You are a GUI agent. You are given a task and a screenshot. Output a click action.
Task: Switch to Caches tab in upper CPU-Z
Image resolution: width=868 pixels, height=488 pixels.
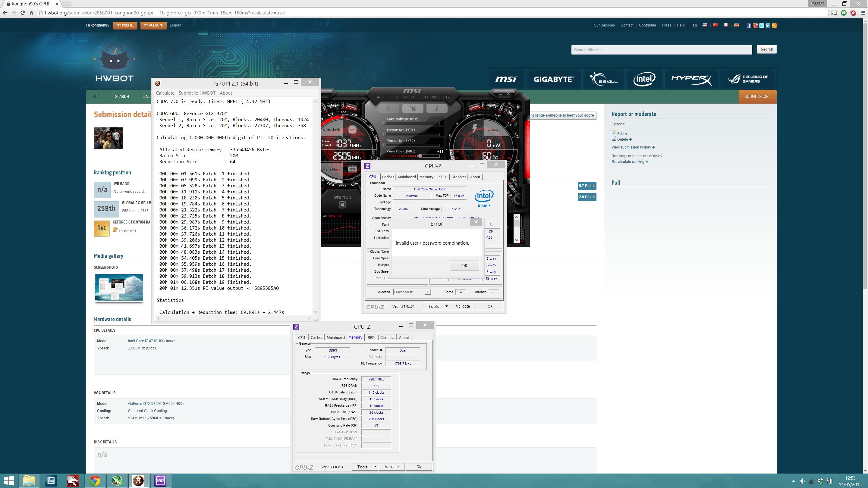[x=388, y=177]
